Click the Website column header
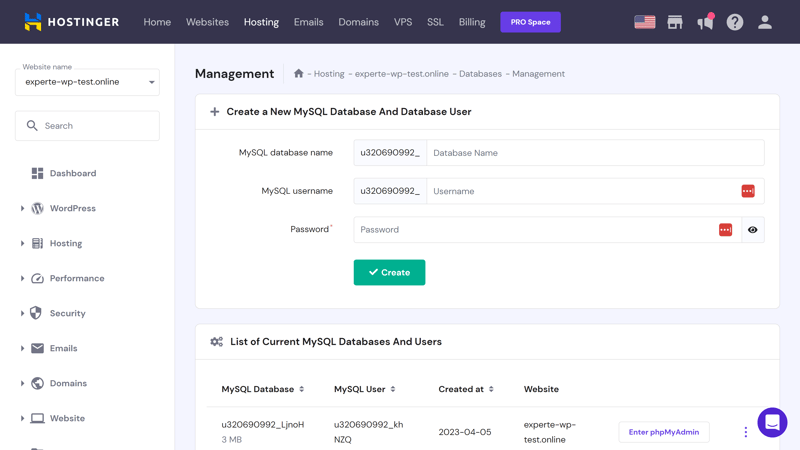This screenshot has width=800, height=450. [541, 389]
